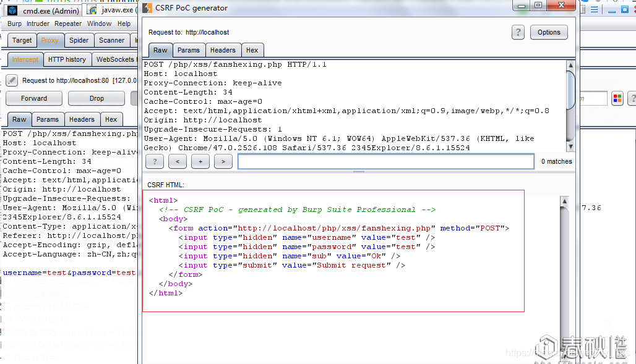636x364 pixels.
Task: Click the pencil edit icon beside Request to localhost
Action: (12, 81)
